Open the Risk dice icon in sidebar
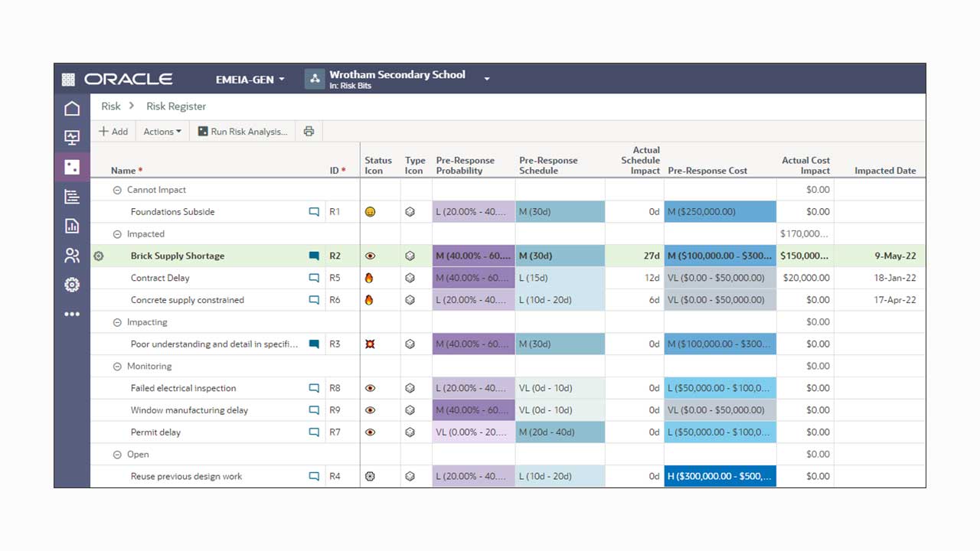The height and width of the screenshot is (551, 980). point(71,167)
